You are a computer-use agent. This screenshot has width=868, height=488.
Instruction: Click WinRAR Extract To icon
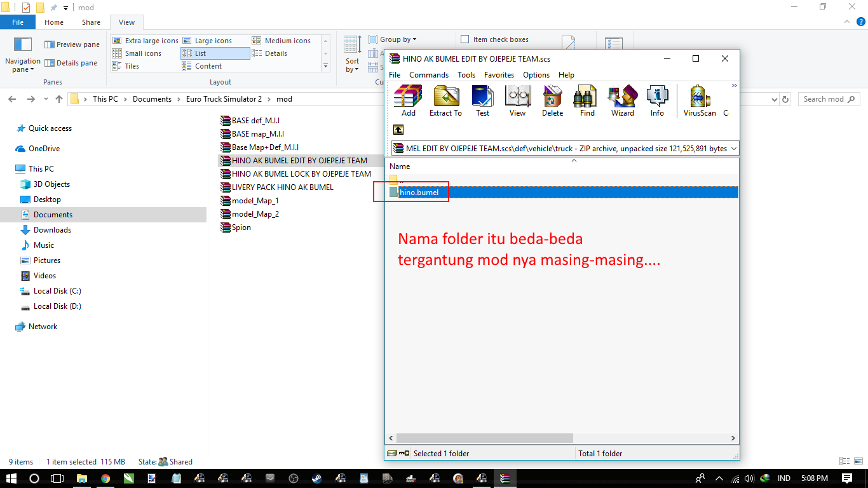pos(445,101)
